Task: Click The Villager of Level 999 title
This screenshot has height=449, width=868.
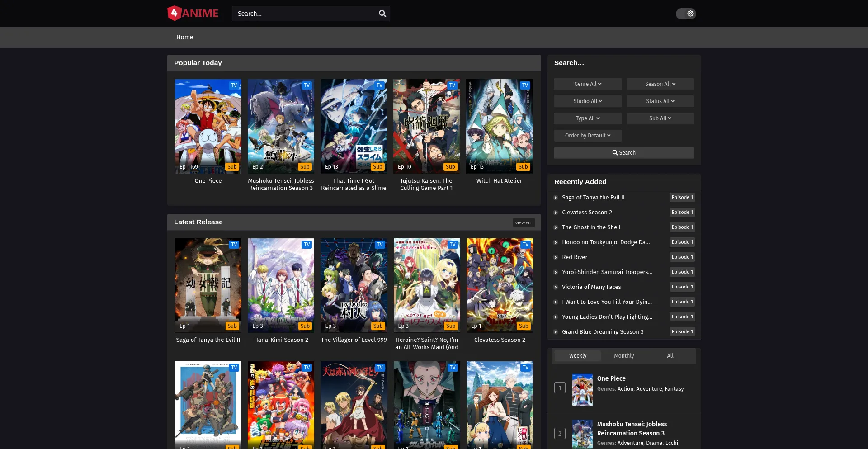Action: [x=354, y=340]
